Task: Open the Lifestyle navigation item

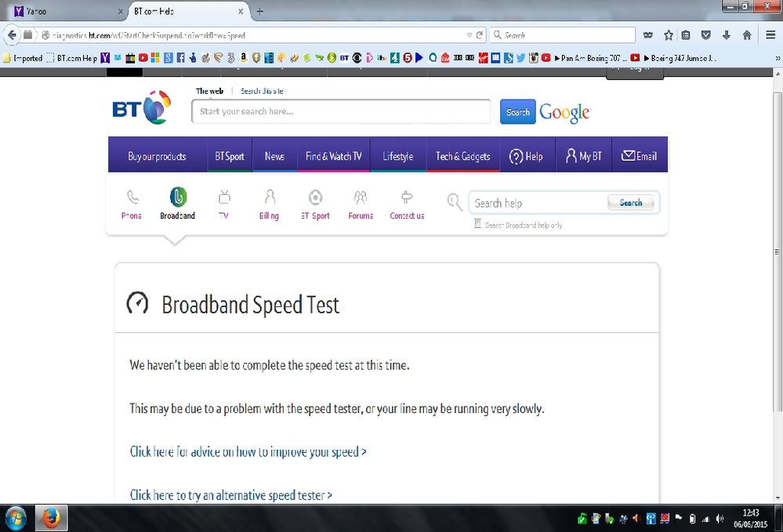Action: coord(398,156)
